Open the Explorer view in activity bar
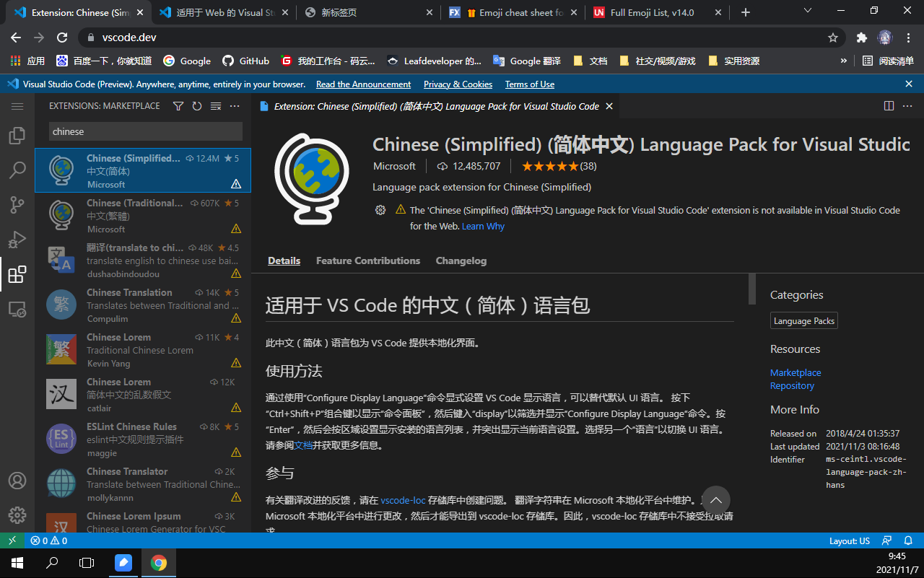 [17, 136]
